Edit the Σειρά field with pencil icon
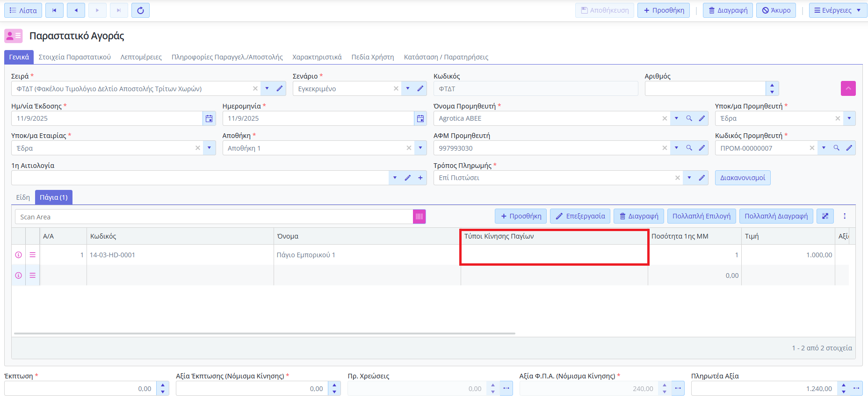This screenshot has width=868, height=399. coord(280,89)
